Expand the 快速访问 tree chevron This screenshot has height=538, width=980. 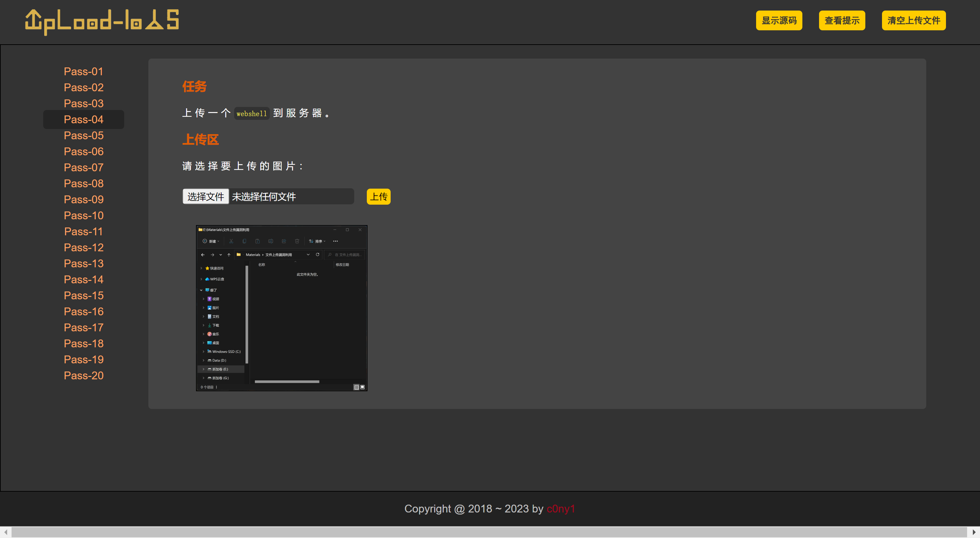(x=201, y=268)
